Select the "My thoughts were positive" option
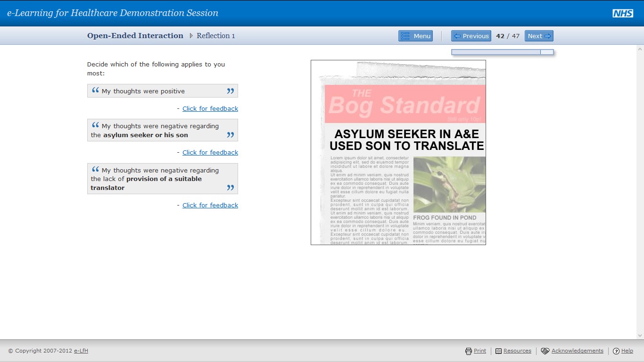 162,90
